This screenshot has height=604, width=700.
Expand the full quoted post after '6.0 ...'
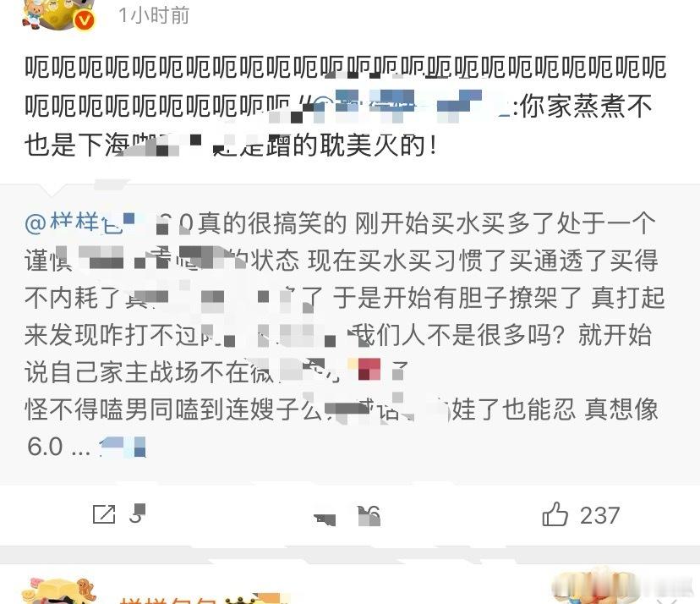(123, 447)
